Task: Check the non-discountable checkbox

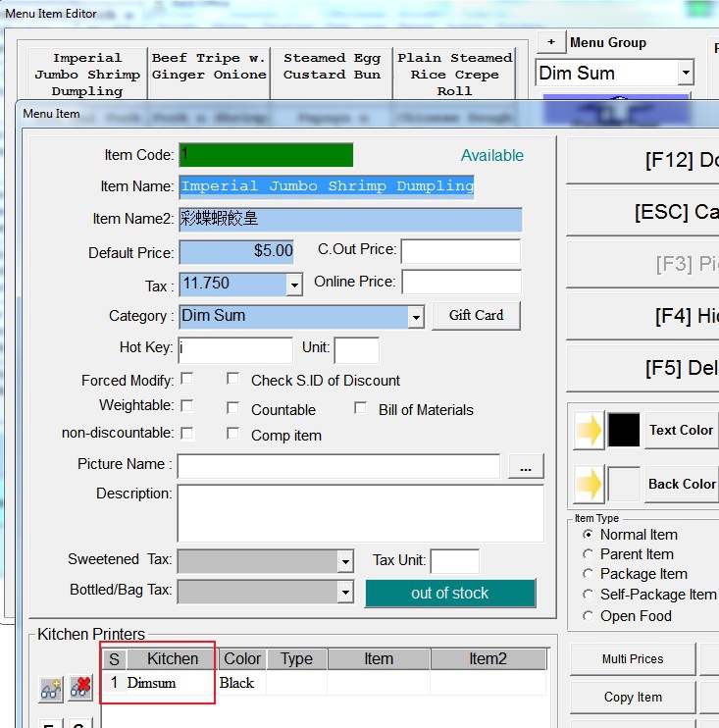Action: pos(187,434)
